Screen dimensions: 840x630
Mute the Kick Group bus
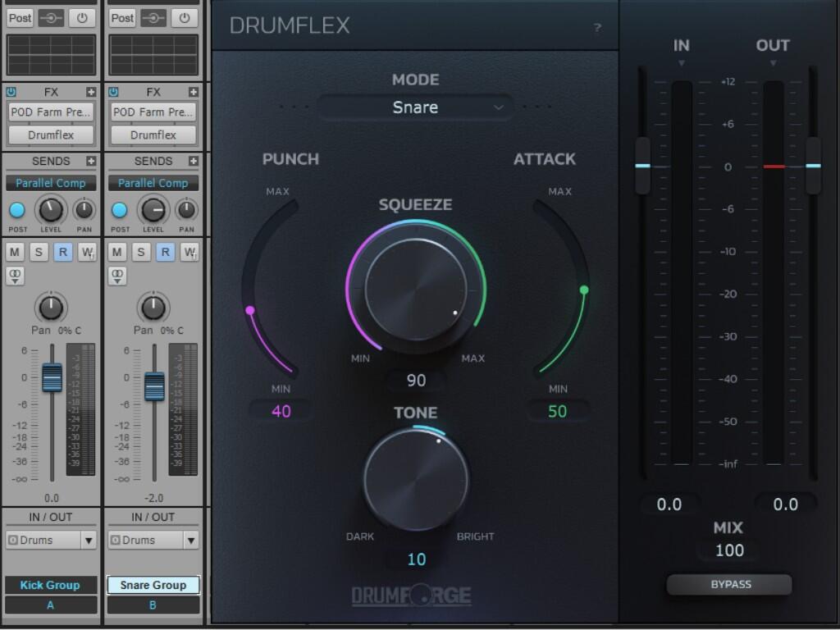(x=15, y=253)
